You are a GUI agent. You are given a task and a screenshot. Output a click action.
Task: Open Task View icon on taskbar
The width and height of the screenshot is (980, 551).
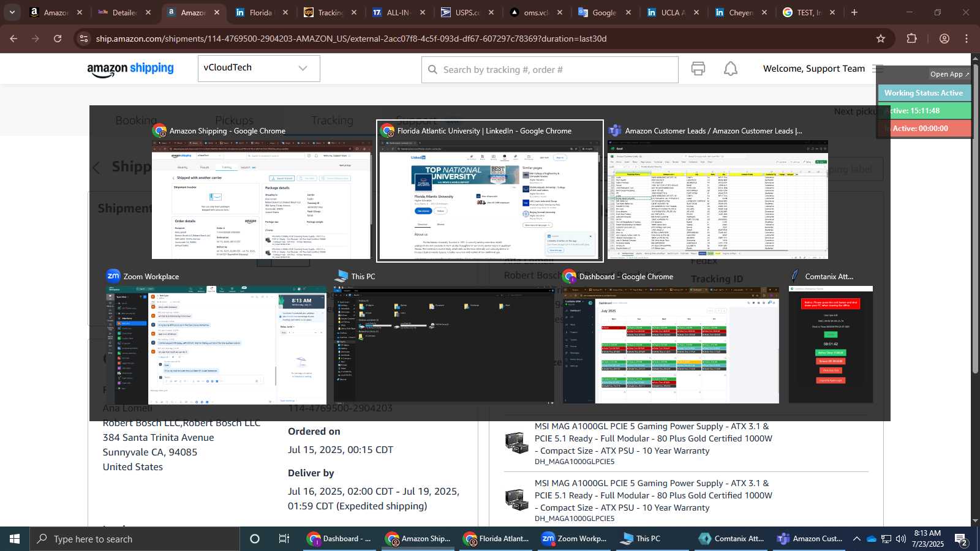point(284,539)
